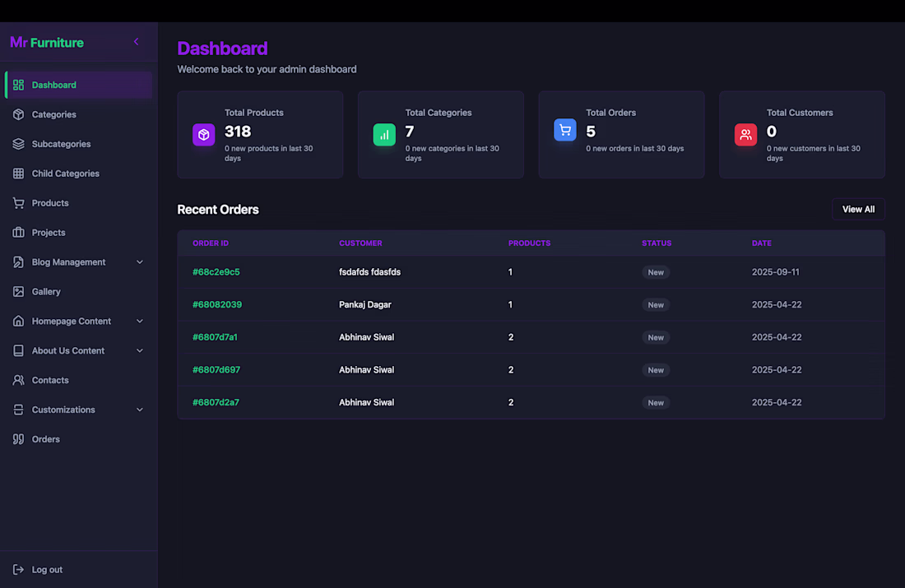The height and width of the screenshot is (588, 905).
Task: Click the Recent Orders heading
Action: (x=218, y=210)
